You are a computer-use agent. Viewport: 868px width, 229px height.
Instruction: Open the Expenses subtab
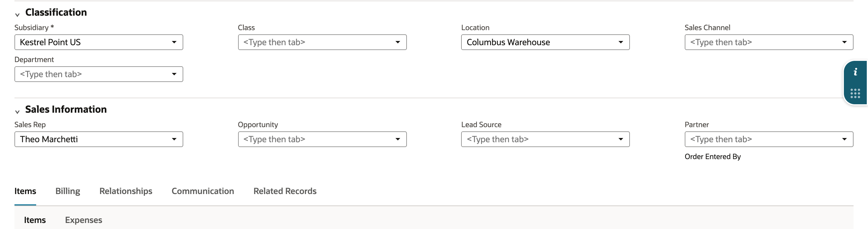[x=83, y=220]
